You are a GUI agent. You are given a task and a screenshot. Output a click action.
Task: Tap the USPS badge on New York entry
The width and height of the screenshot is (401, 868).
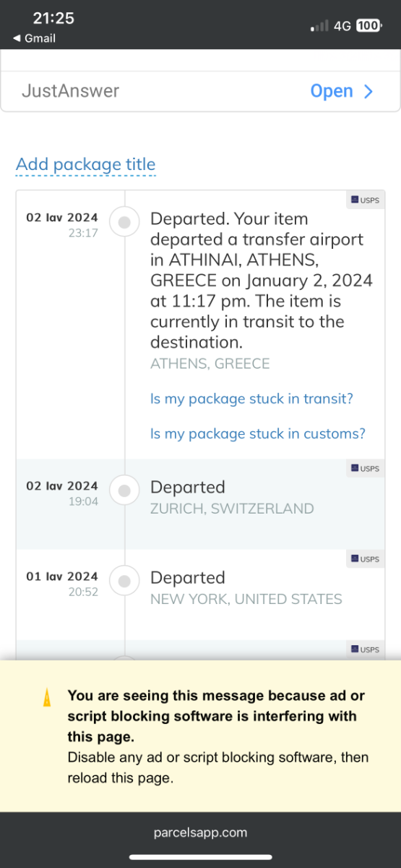click(365, 559)
